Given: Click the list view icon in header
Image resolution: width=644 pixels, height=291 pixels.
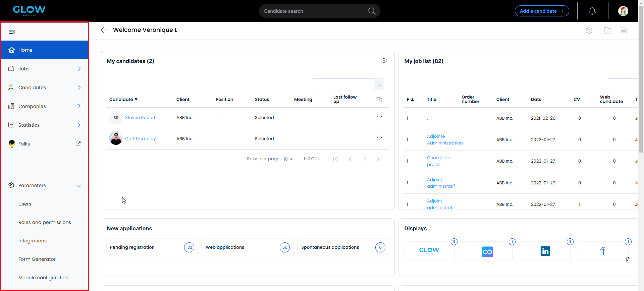Looking at the screenshot, I should pyautogui.click(x=623, y=31).
